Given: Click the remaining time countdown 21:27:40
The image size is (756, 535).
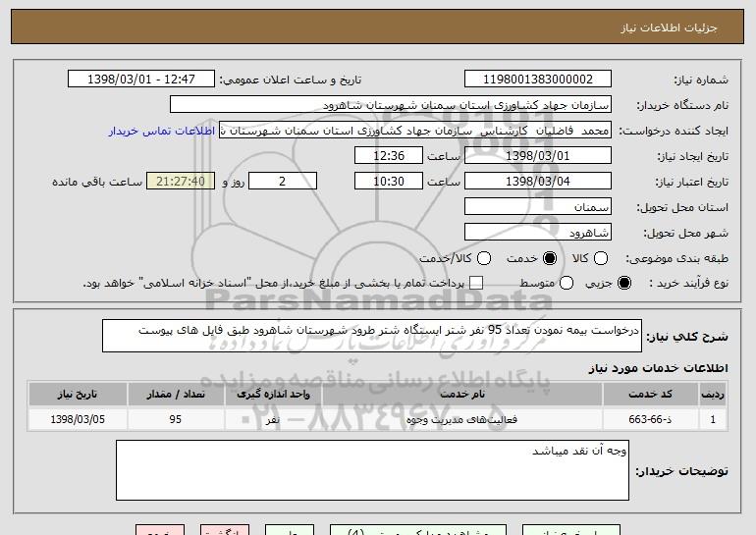Looking at the screenshot, I should coord(181,182).
